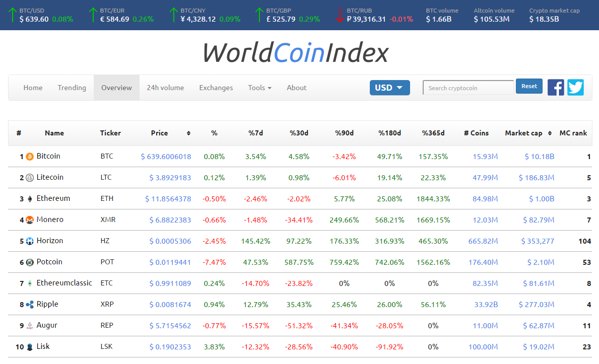
Task: Click the Reset button
Action: [529, 86]
